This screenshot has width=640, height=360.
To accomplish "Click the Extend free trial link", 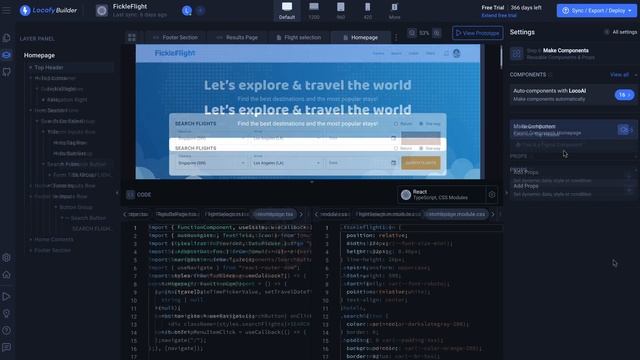I will point(499,16).
